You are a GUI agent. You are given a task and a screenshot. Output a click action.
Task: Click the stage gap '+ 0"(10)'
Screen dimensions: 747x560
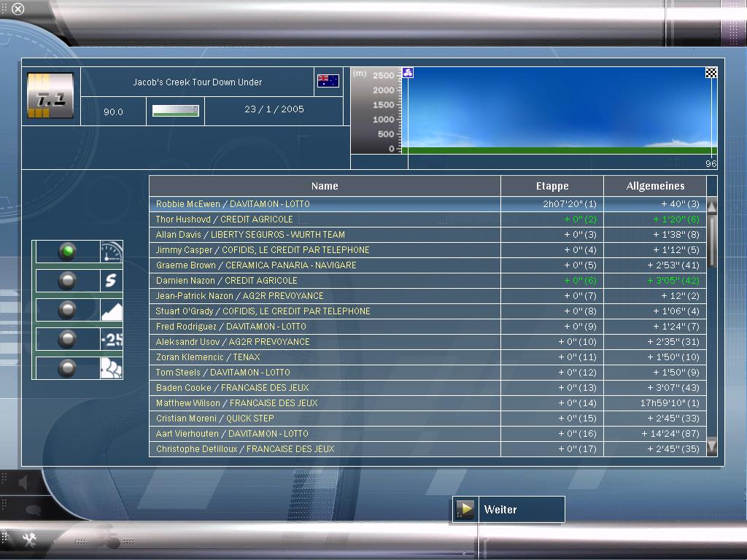click(578, 341)
